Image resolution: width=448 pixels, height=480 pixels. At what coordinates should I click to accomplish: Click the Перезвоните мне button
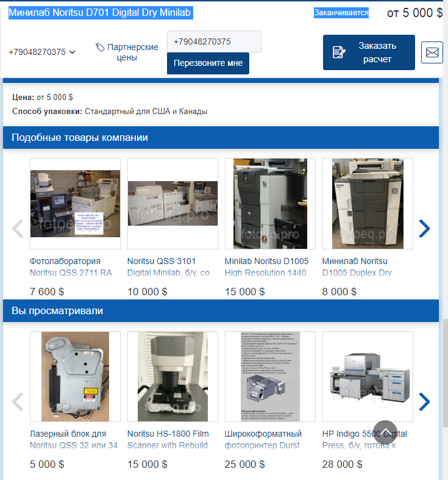click(x=208, y=63)
